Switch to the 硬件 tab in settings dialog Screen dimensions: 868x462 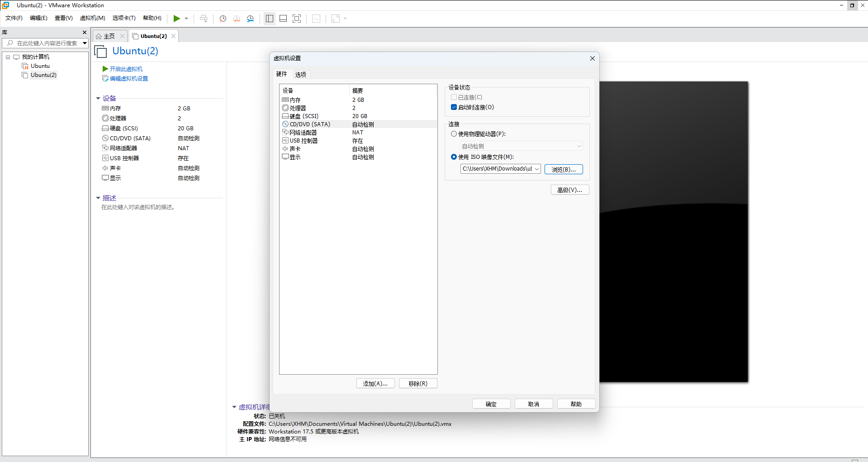pyautogui.click(x=282, y=74)
